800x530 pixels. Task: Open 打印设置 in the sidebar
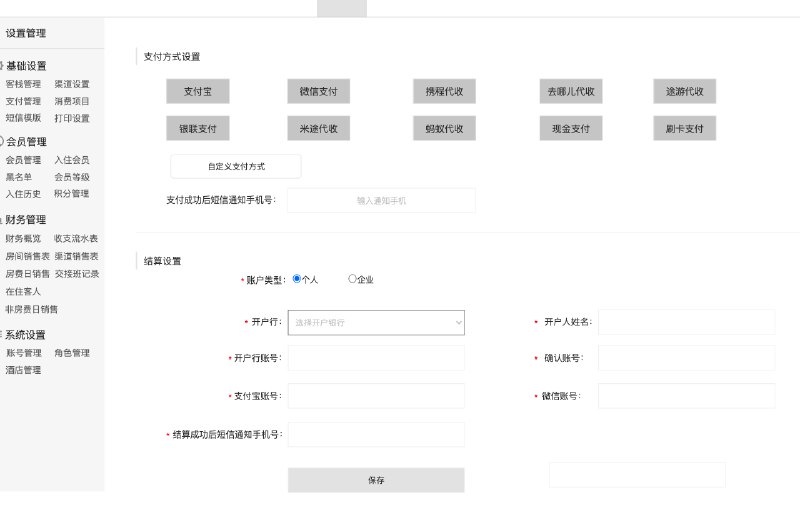click(x=72, y=118)
